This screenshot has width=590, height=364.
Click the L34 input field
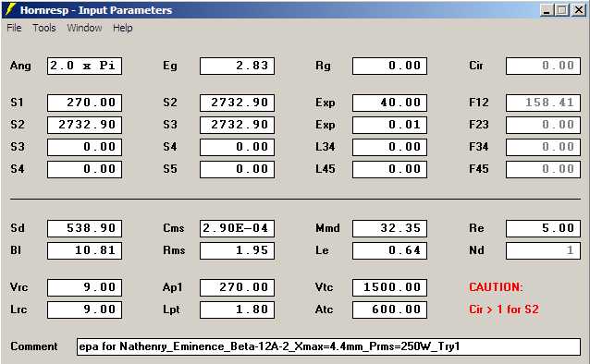(x=390, y=147)
